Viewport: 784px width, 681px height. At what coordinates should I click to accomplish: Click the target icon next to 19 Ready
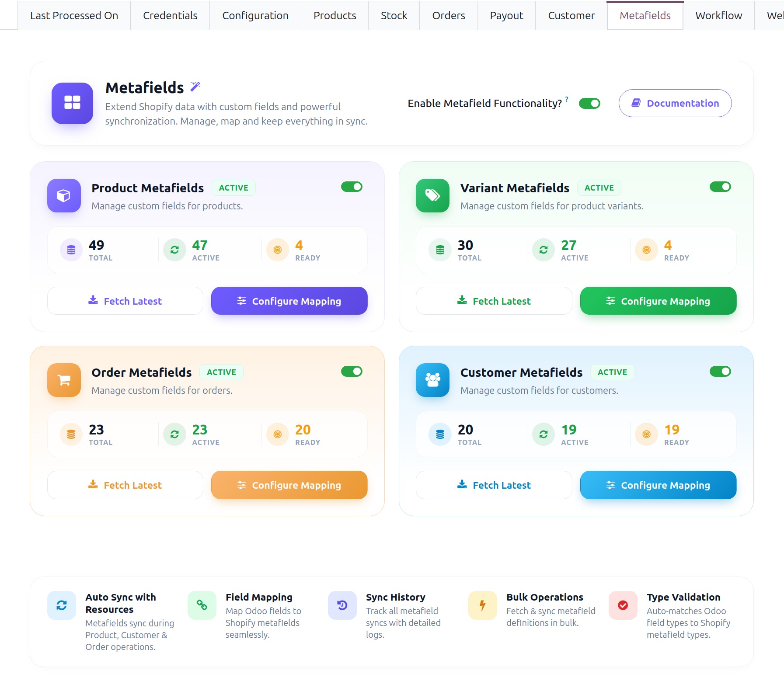pyautogui.click(x=647, y=434)
